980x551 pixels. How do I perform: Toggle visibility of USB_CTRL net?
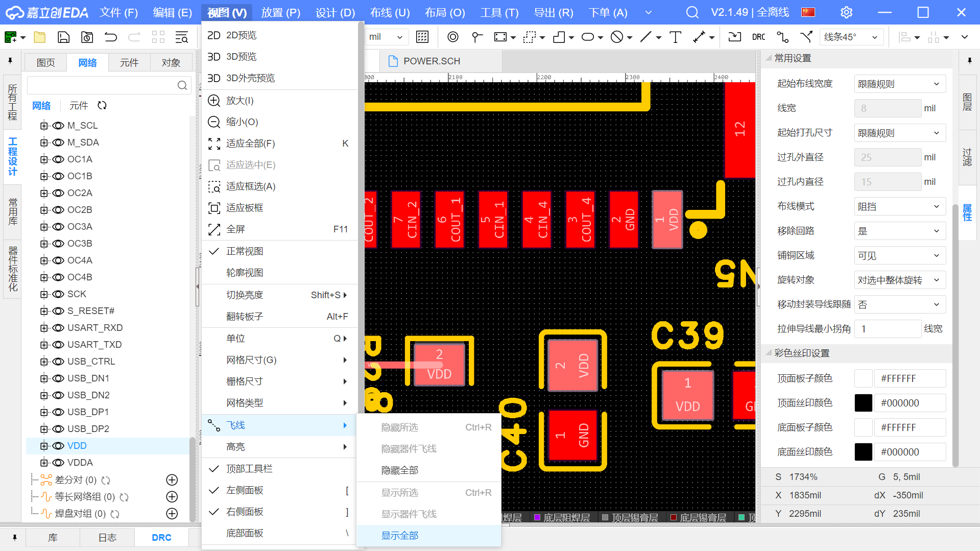click(x=59, y=362)
